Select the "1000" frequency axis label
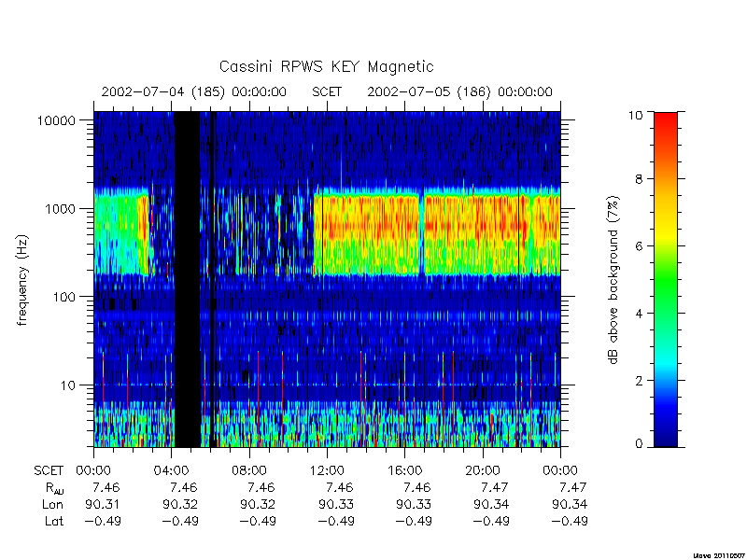This screenshot has width=747, height=560. pos(60,209)
